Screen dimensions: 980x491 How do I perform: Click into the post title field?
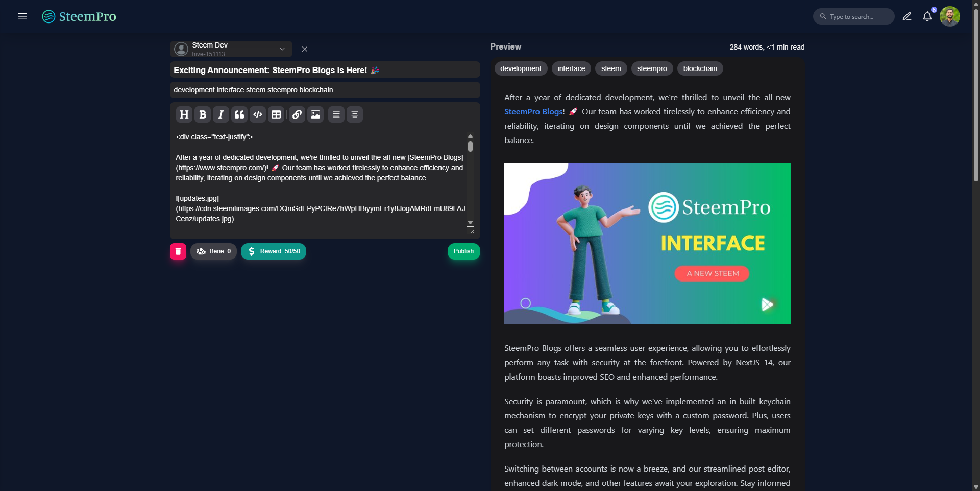325,70
